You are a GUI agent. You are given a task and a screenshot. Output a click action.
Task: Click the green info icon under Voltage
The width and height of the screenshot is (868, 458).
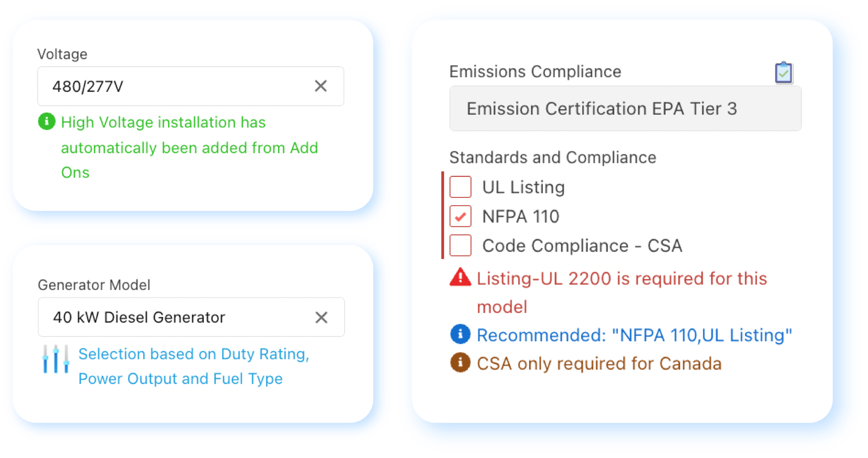[x=47, y=121]
